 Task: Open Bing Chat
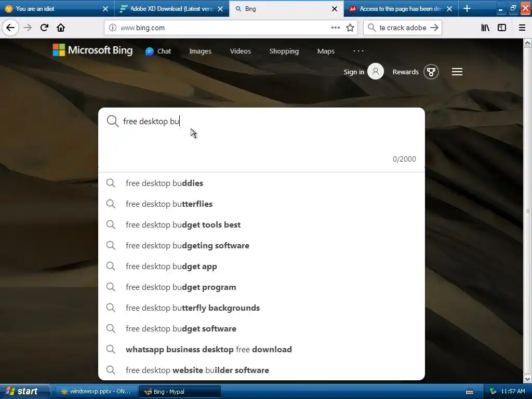click(158, 51)
